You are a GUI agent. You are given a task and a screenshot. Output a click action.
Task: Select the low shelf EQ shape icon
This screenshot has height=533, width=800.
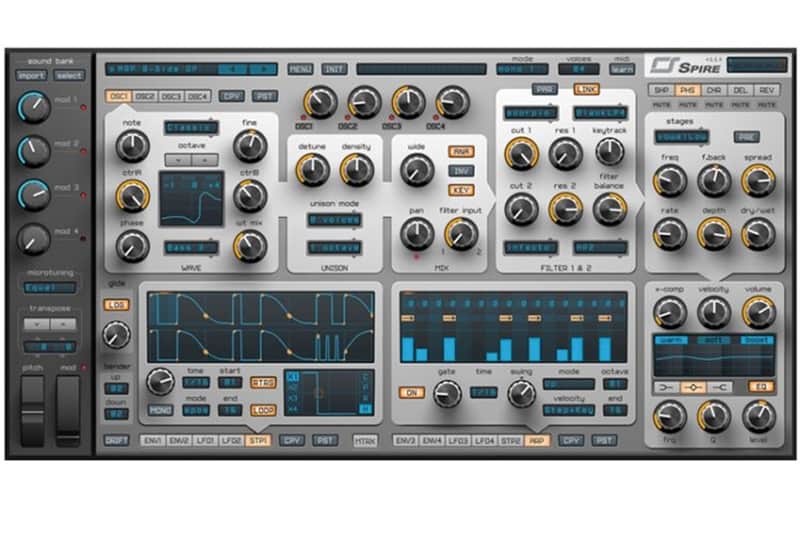[x=666, y=388]
